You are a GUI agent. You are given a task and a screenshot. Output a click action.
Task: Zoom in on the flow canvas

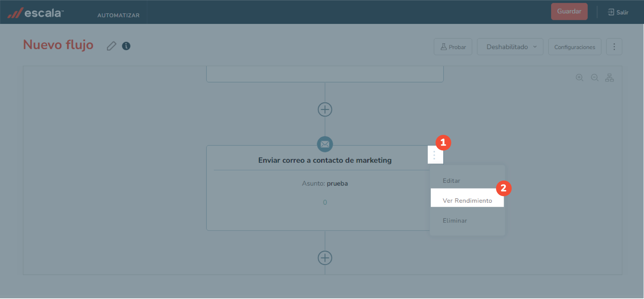coord(579,77)
